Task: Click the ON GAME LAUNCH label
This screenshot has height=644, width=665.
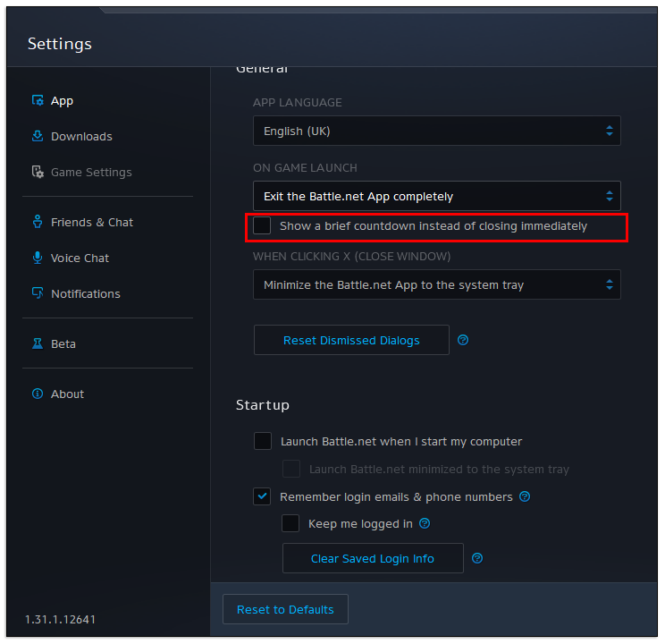Action: point(305,167)
